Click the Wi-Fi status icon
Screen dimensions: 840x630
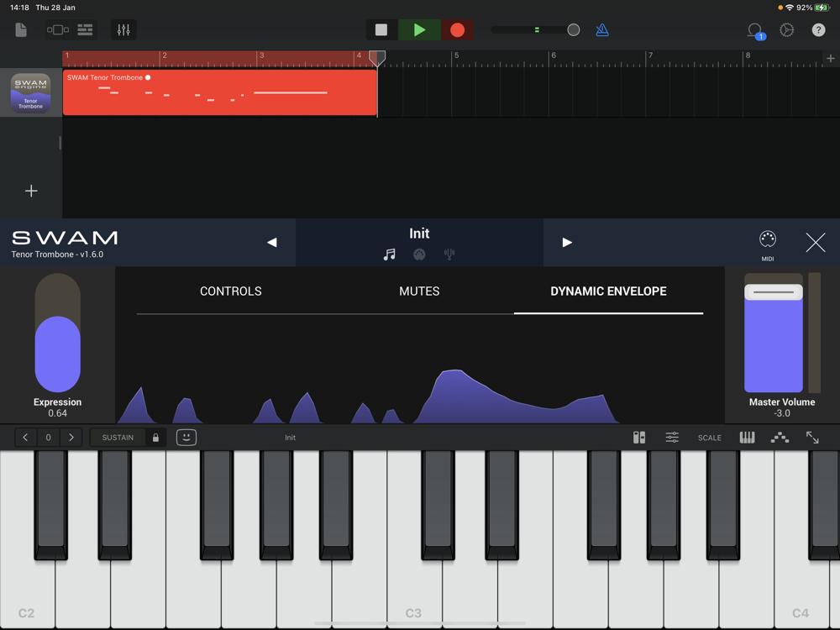(x=789, y=8)
